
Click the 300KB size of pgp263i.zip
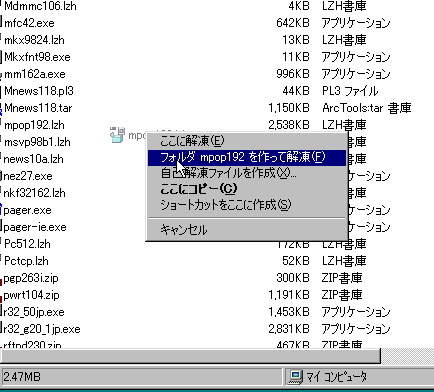[293, 278]
